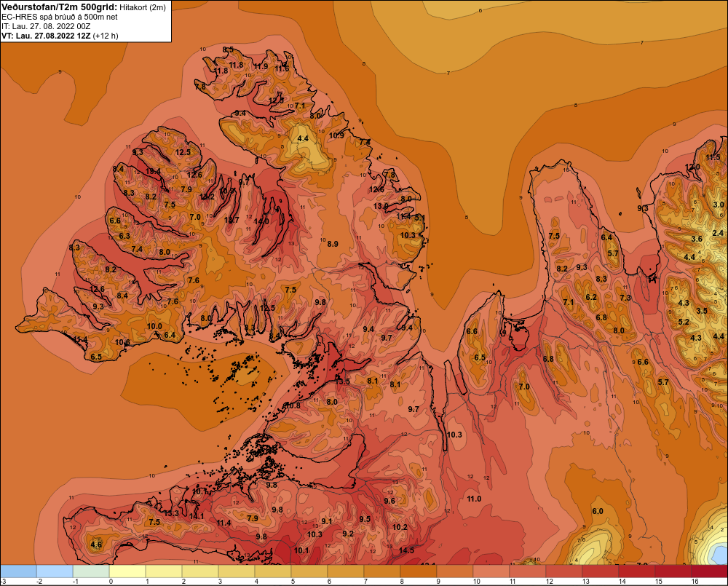The width and height of the screenshot is (728, 586).
Task: Select the legend swatch between 8 and 9
Action: pos(419,571)
